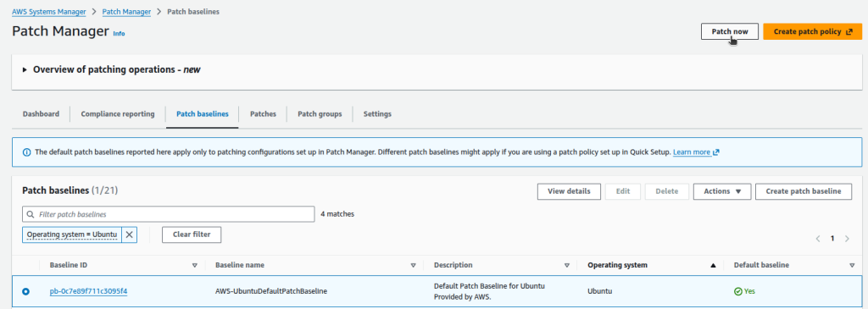
Task: Click the Patch baselines breadcrumb text
Action: [193, 12]
